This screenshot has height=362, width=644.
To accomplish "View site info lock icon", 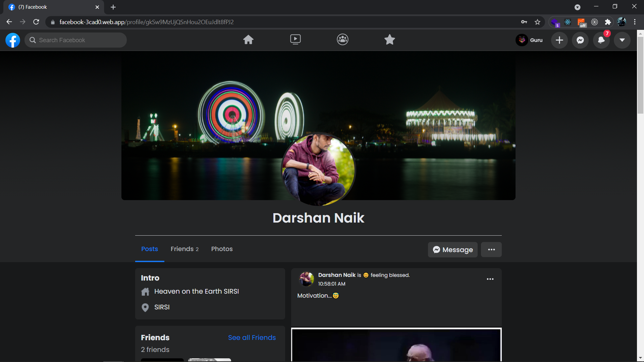I will [53, 22].
